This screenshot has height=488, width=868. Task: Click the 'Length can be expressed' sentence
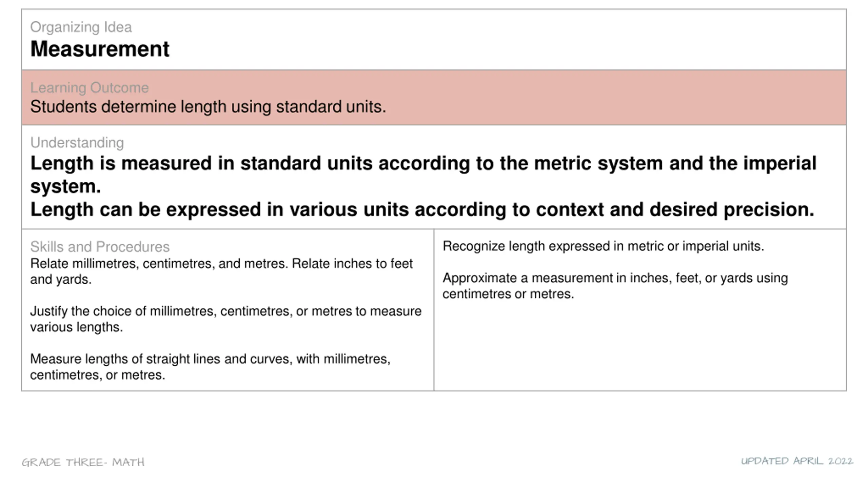coord(422,209)
